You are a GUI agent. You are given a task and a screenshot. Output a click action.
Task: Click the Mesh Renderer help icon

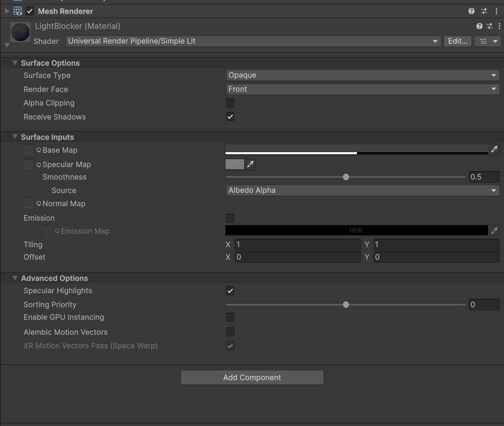[x=470, y=11]
